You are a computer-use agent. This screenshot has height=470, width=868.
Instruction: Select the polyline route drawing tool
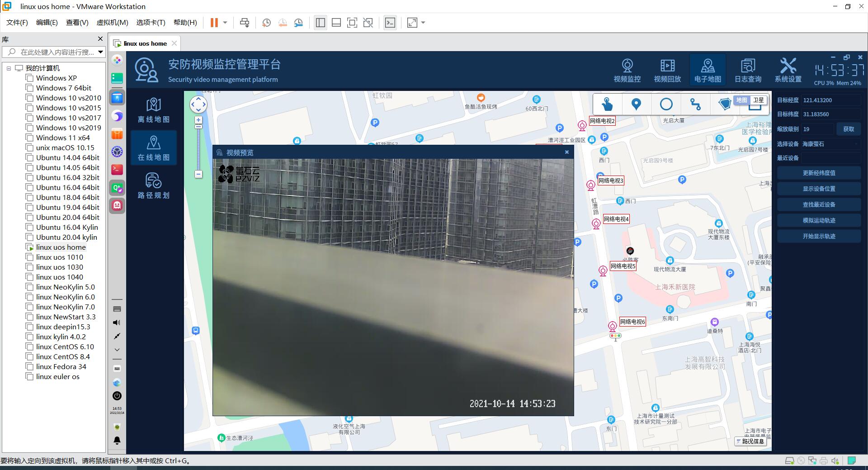pos(695,104)
